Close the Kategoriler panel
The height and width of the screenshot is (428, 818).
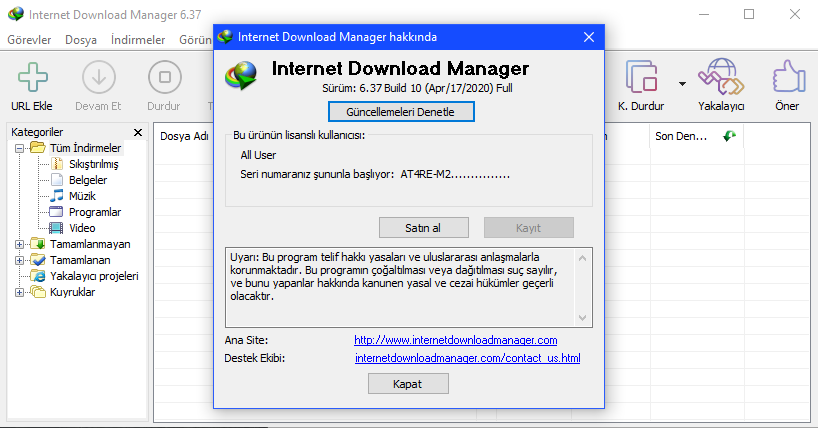pos(138,133)
